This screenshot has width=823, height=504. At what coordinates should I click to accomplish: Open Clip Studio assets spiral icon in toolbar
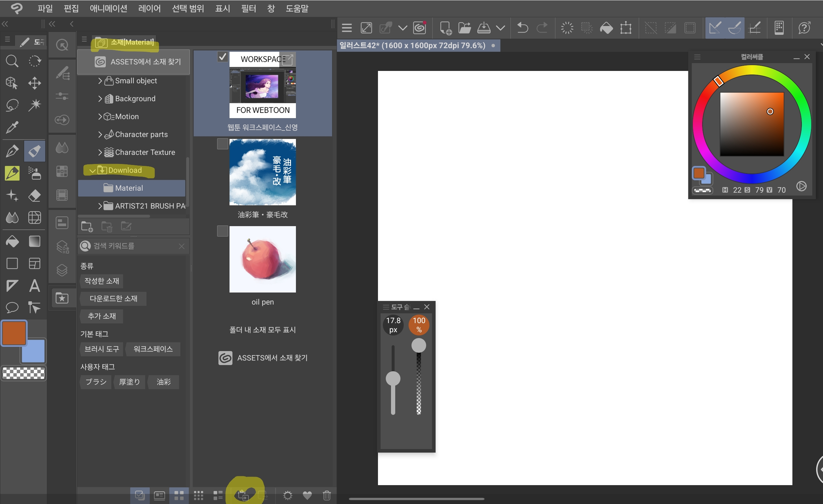420,28
